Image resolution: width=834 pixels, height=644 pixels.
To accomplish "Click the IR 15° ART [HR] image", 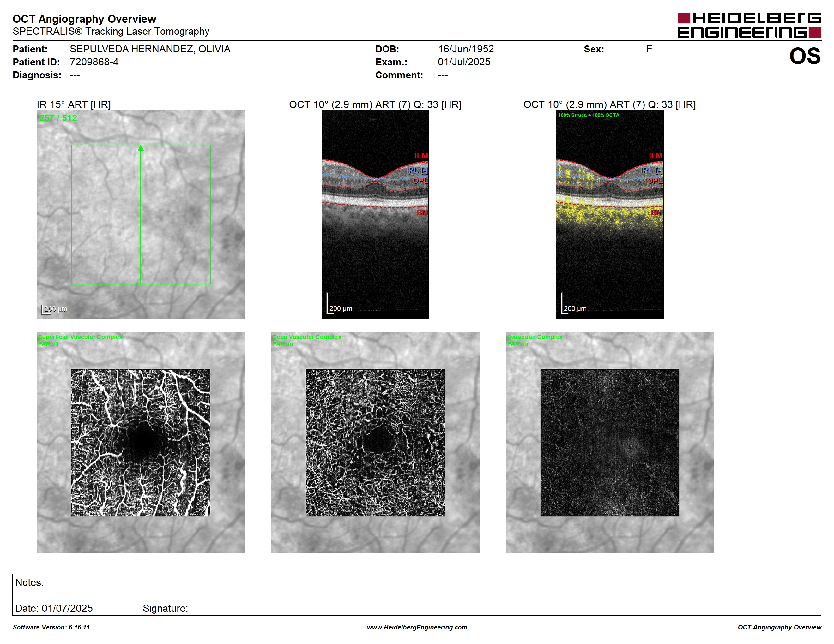I will [x=141, y=214].
